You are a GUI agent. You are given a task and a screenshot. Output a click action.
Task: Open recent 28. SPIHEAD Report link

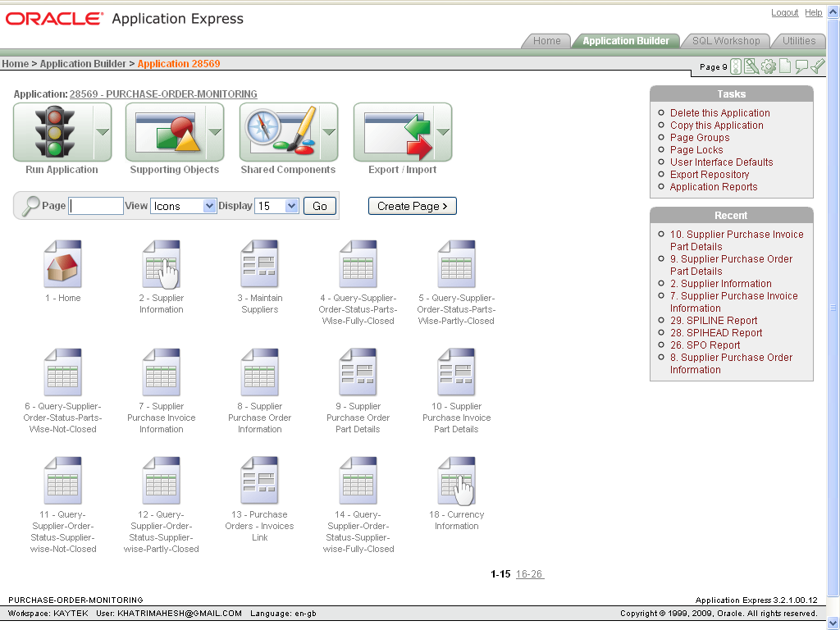[x=715, y=333]
